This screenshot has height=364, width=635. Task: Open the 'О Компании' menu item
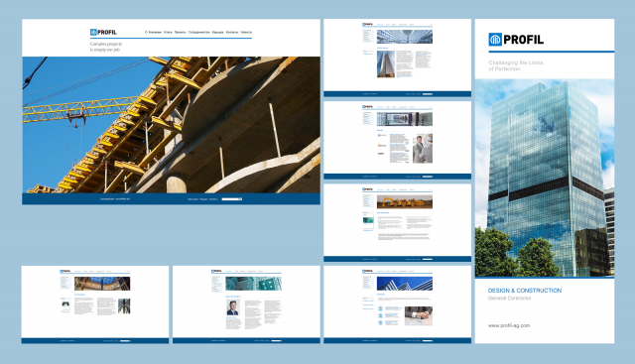point(153,32)
